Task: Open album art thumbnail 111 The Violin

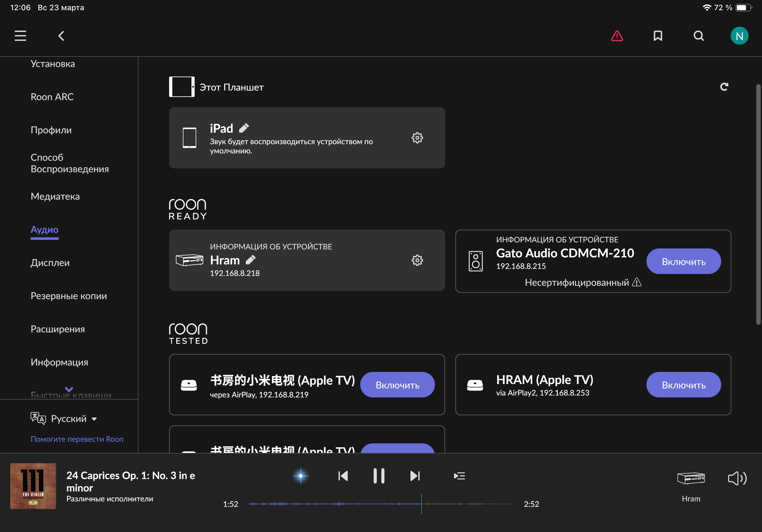Action: [33, 486]
